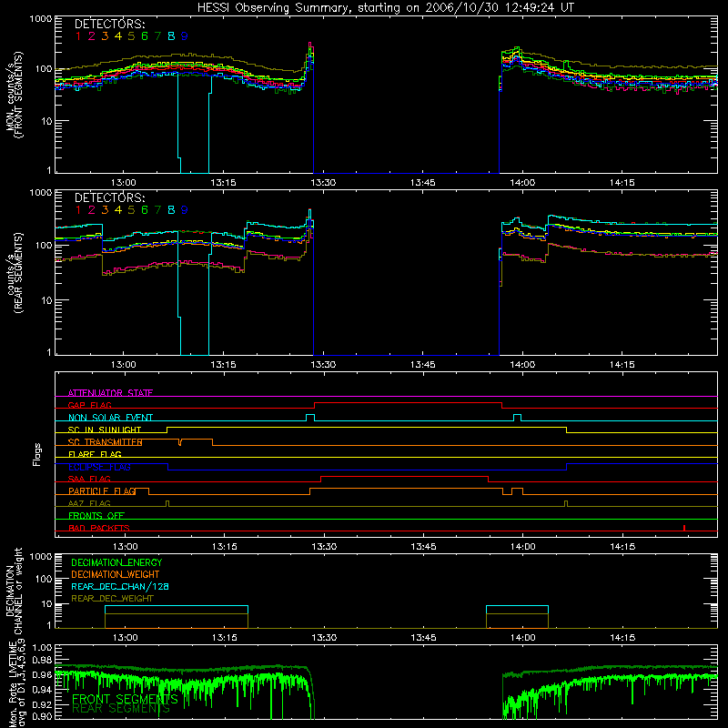Select the DETECTORS label in rear segments plot
Screen dimensions: 728x728
click(x=109, y=197)
